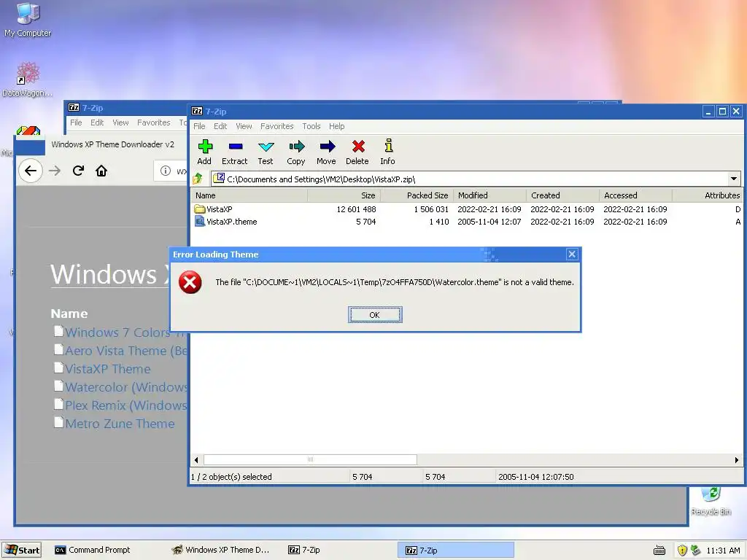
Task: Click the left scroll arrow in 7-Zip
Action: point(196,460)
